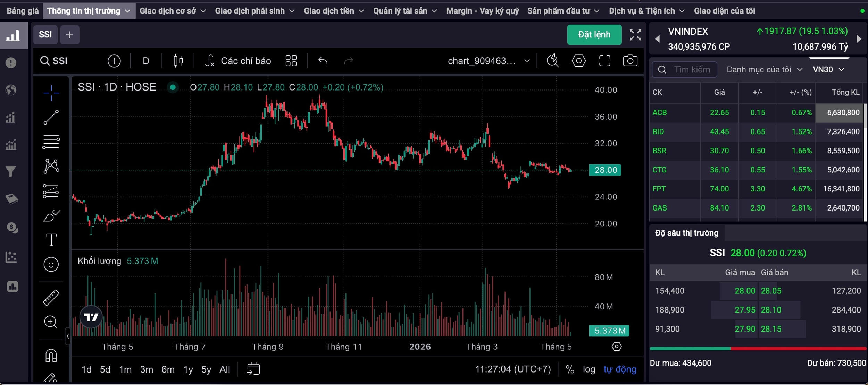
Task: Click the 28.05 ask price
Action: (x=771, y=291)
